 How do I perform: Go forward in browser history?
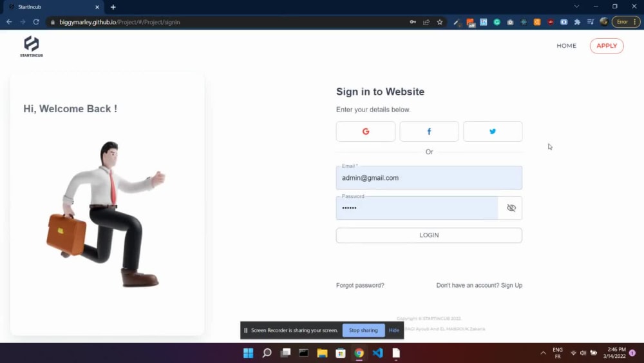pyautogui.click(x=23, y=22)
